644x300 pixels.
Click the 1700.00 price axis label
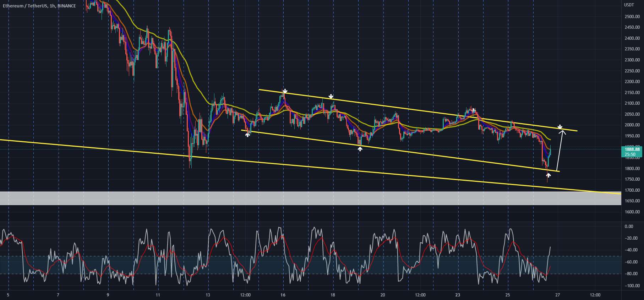tap(632, 190)
